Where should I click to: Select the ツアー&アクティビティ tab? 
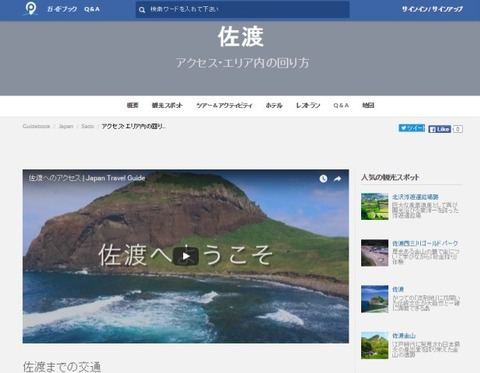point(224,105)
